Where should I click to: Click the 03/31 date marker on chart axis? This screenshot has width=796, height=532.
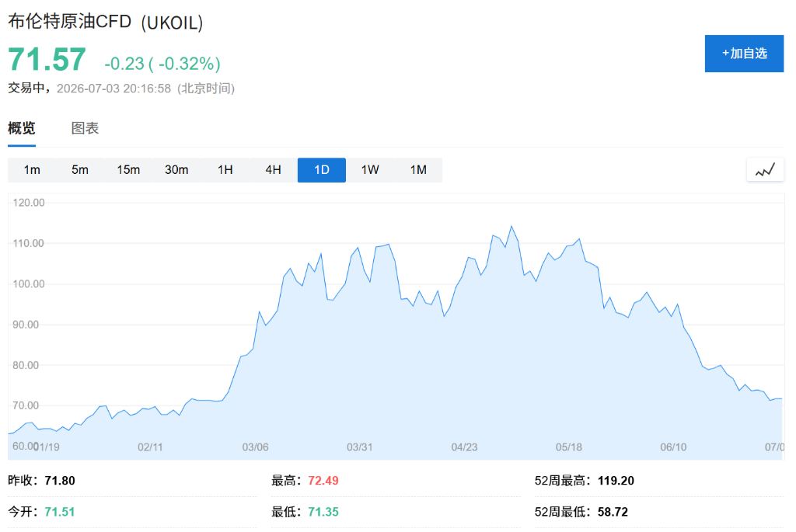click(359, 447)
